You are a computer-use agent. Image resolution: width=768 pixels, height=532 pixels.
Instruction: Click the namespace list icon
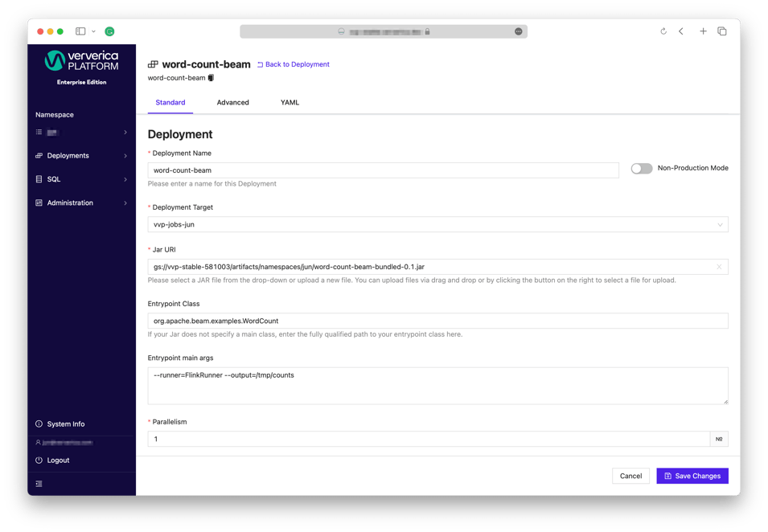[39, 132]
